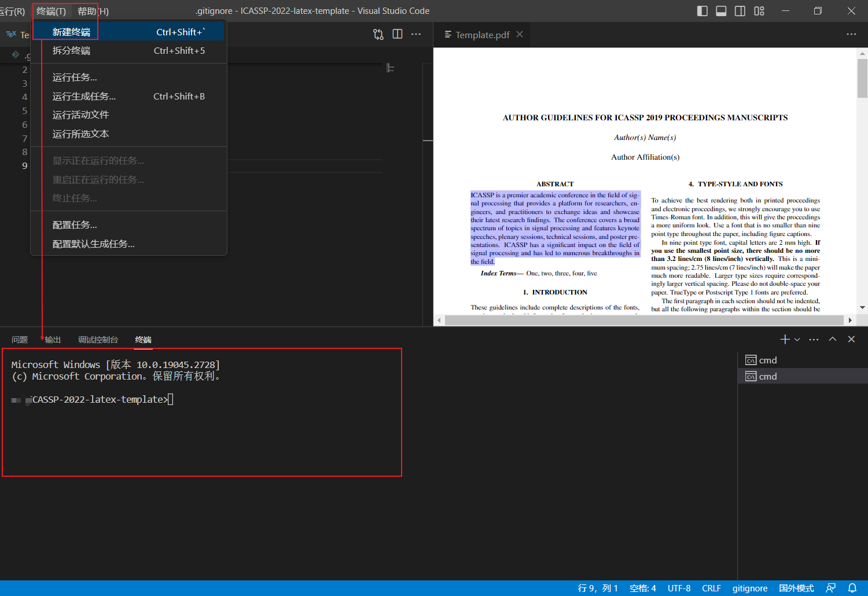Click the PDF scroll down arrow
This screenshot has width=868, height=596.
862,308
